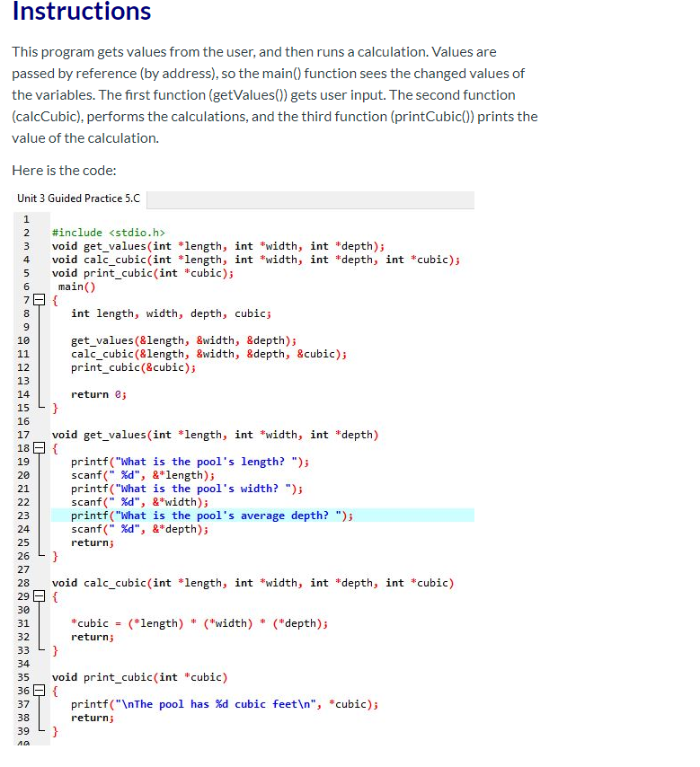Screen dimensions: 700x767
Task: Click line number 30 in the gutter
Action: [23, 610]
